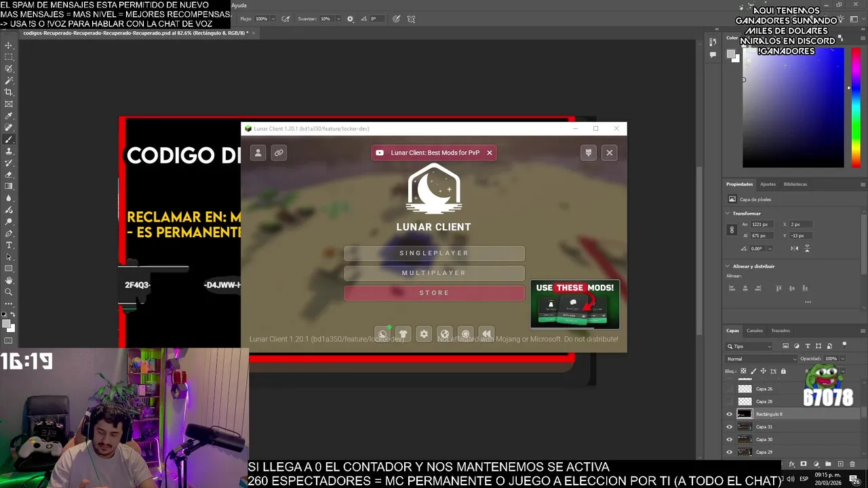This screenshot has height=488, width=868.
Task: Select the Eyedropper tool
Action: click(9, 116)
